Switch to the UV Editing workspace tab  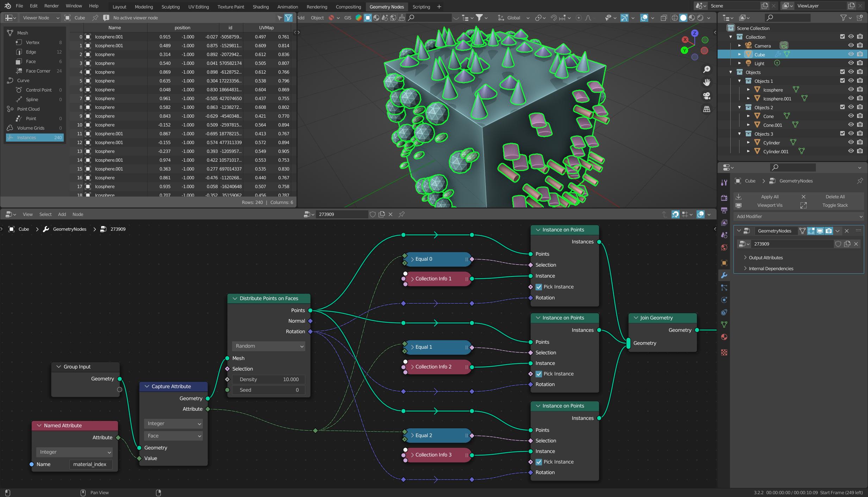click(198, 7)
